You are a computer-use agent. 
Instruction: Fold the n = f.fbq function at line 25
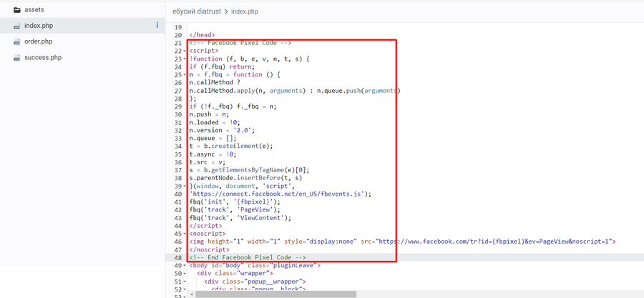184,74
